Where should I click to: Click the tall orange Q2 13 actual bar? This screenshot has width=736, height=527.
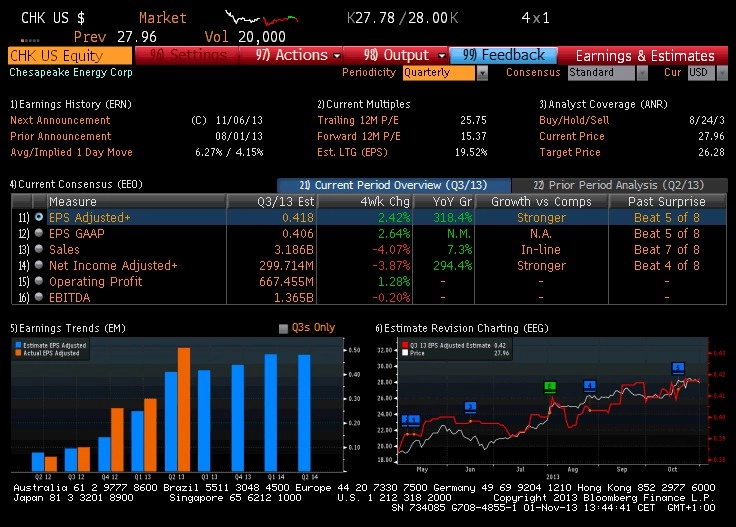click(x=184, y=409)
